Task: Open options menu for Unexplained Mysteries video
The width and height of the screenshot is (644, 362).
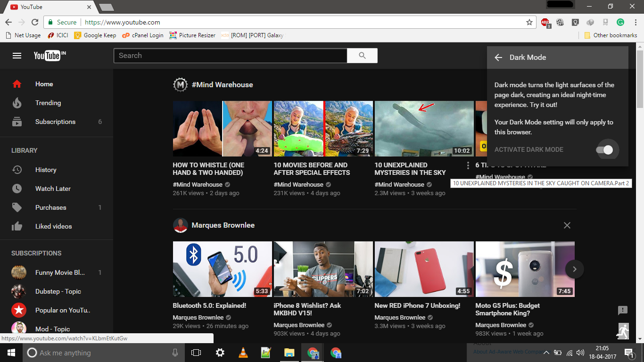Action: click(468, 165)
